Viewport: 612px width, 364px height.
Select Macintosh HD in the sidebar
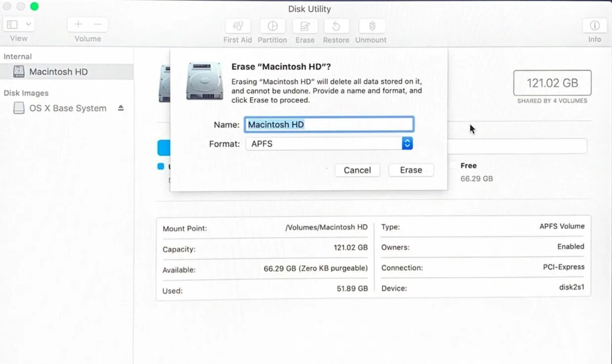(67, 72)
